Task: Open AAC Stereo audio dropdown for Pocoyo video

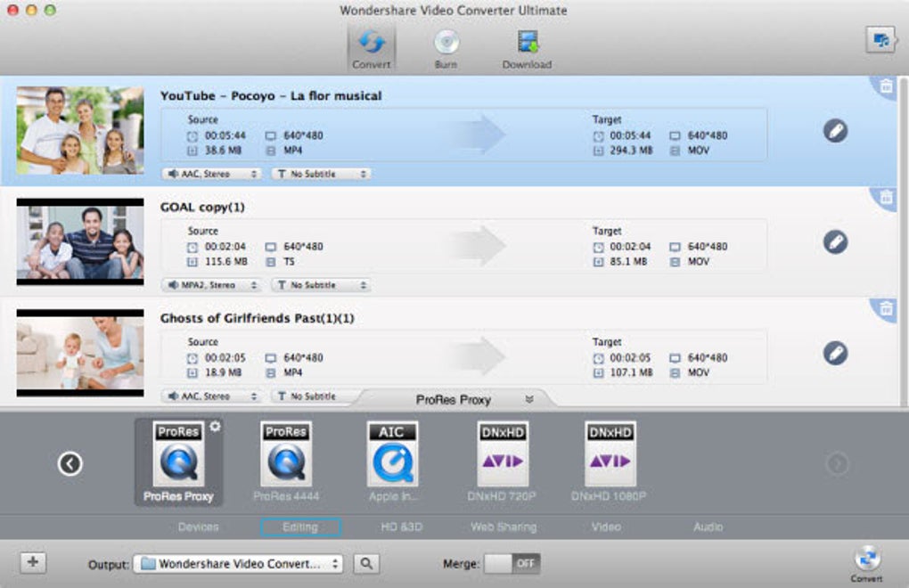Action: point(211,174)
